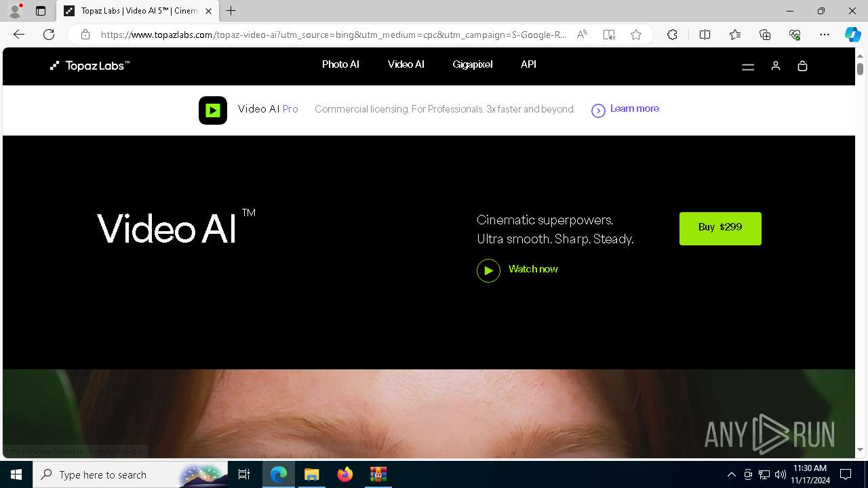Open the notification center
The image size is (868, 488).
pos(846,474)
